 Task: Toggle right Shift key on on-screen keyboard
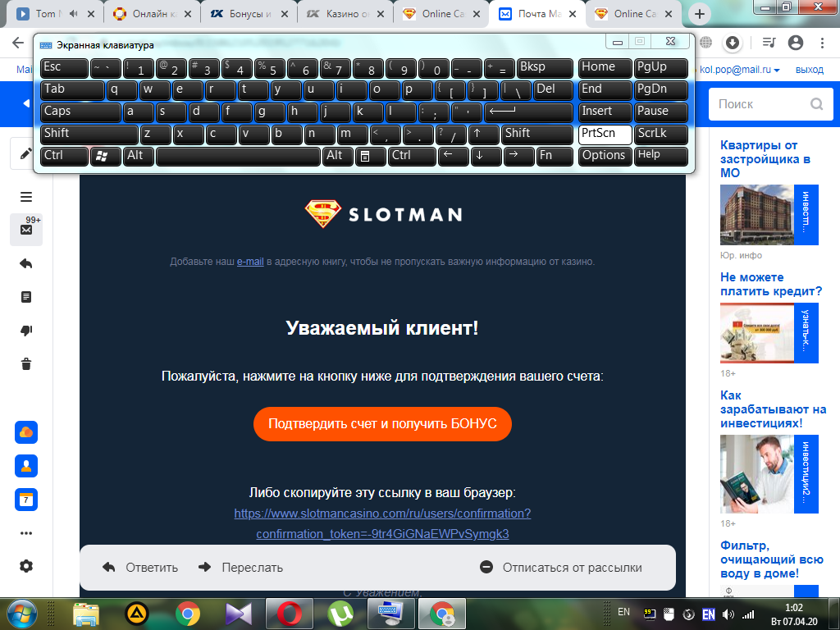[x=537, y=134]
